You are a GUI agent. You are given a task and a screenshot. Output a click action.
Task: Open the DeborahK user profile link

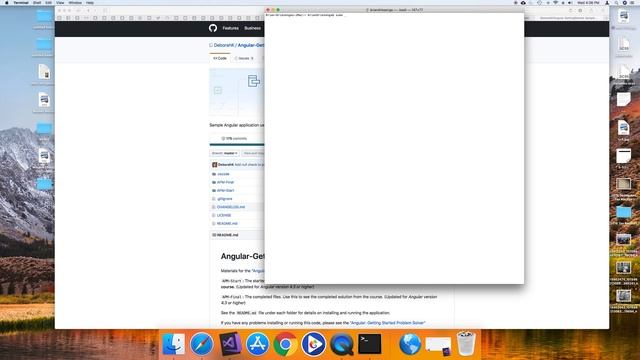point(224,45)
